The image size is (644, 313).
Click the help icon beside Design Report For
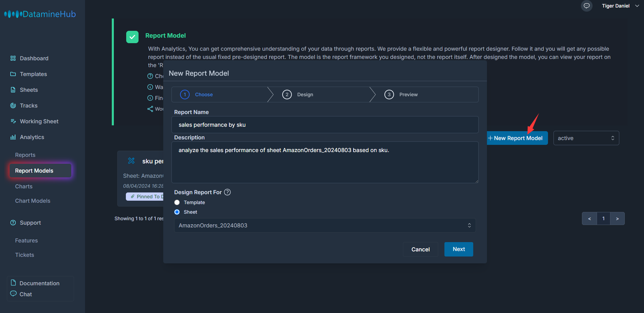227,192
